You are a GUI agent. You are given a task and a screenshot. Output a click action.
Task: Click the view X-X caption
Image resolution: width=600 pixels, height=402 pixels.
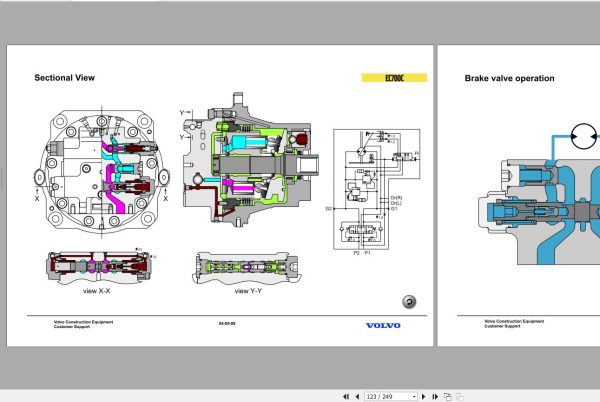point(96,291)
